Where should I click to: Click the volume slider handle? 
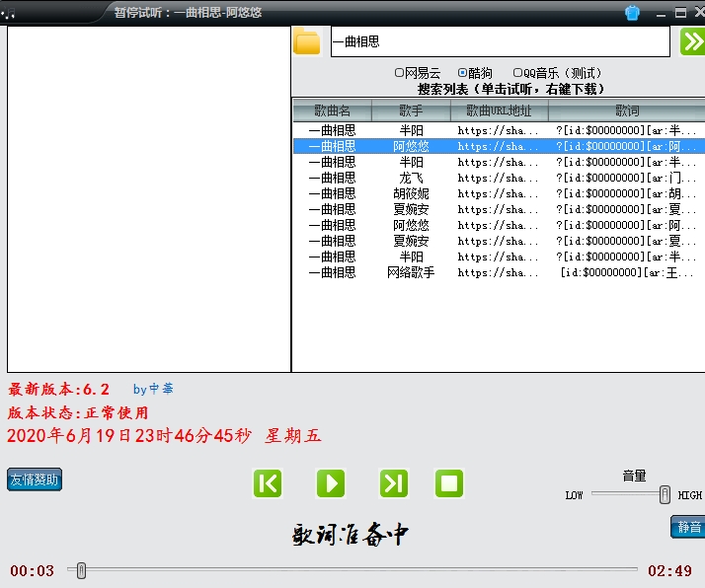point(666,494)
